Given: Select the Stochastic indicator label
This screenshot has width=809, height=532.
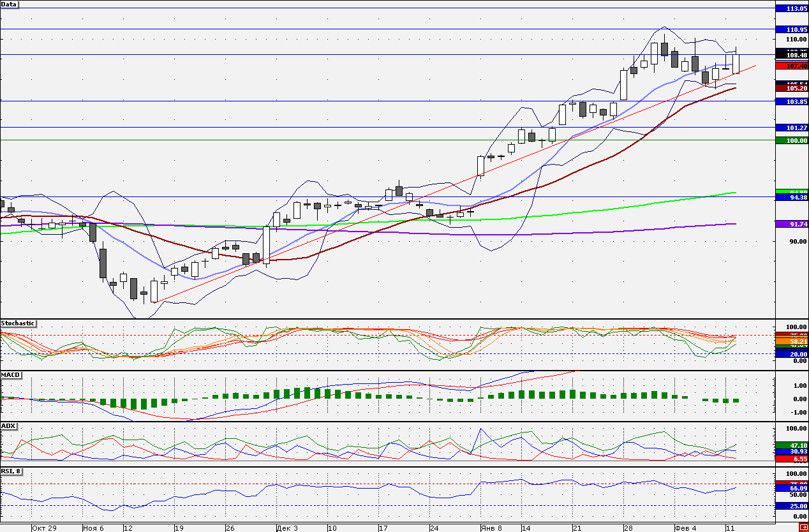Looking at the screenshot, I should 18,323.
